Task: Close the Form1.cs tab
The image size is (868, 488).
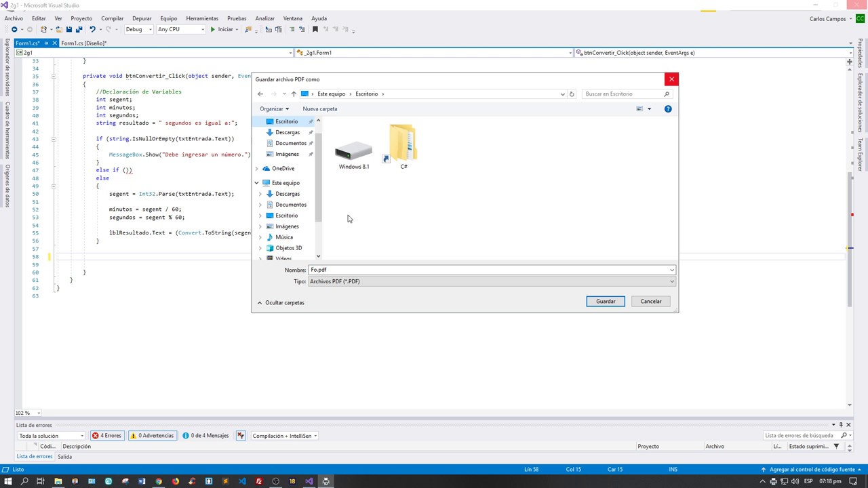Action: 54,43
